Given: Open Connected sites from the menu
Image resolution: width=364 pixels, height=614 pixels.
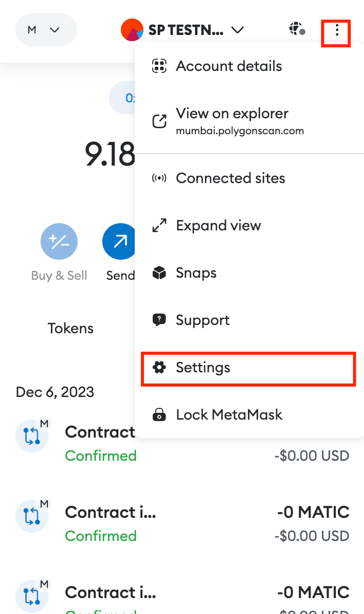Looking at the screenshot, I should 230,178.
